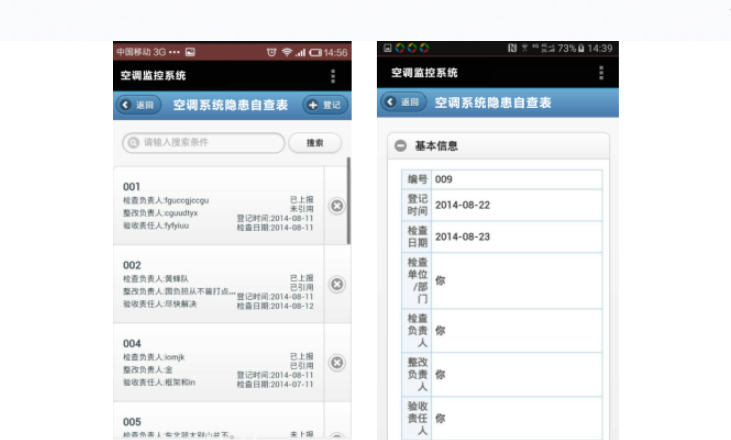Click the 编号 field showing 009
Image resolution: width=731 pixels, height=440 pixels.
point(517,179)
